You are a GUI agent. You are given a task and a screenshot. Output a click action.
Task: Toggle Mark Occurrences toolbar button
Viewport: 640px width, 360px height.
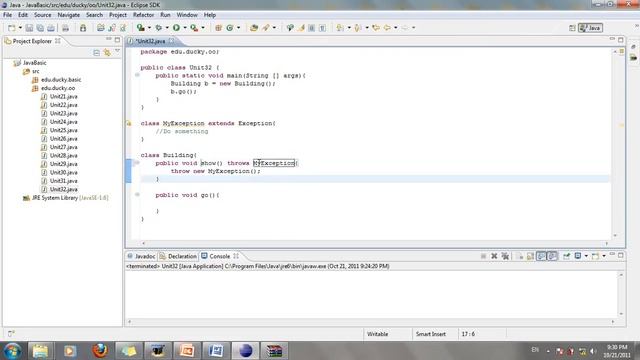pyautogui.click(x=301, y=28)
